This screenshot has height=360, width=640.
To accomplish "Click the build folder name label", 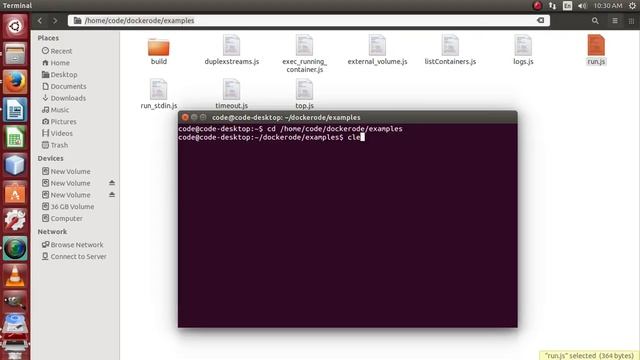I will 158,62.
